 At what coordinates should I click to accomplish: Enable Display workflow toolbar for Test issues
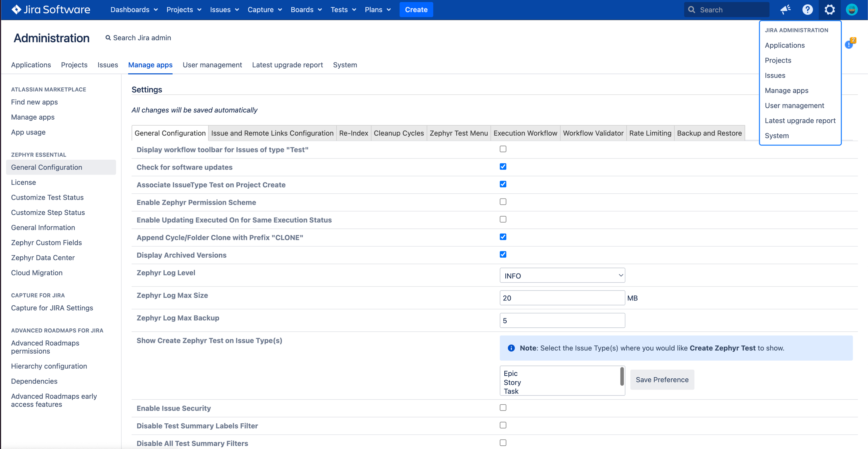503,149
